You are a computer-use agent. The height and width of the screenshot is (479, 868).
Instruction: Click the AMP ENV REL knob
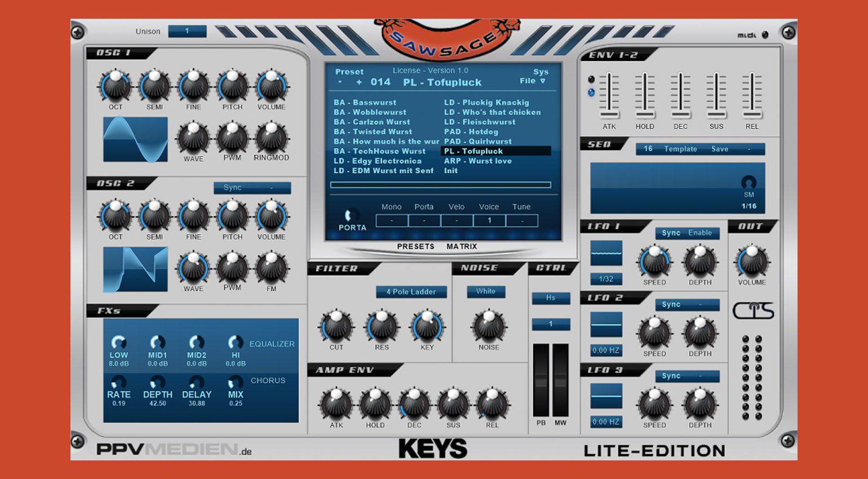492,404
